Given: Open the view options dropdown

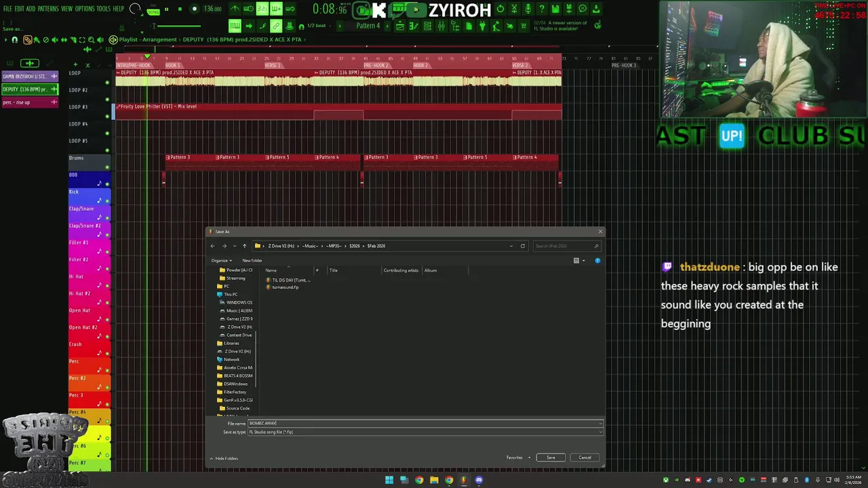Looking at the screenshot, I should [583, 260].
